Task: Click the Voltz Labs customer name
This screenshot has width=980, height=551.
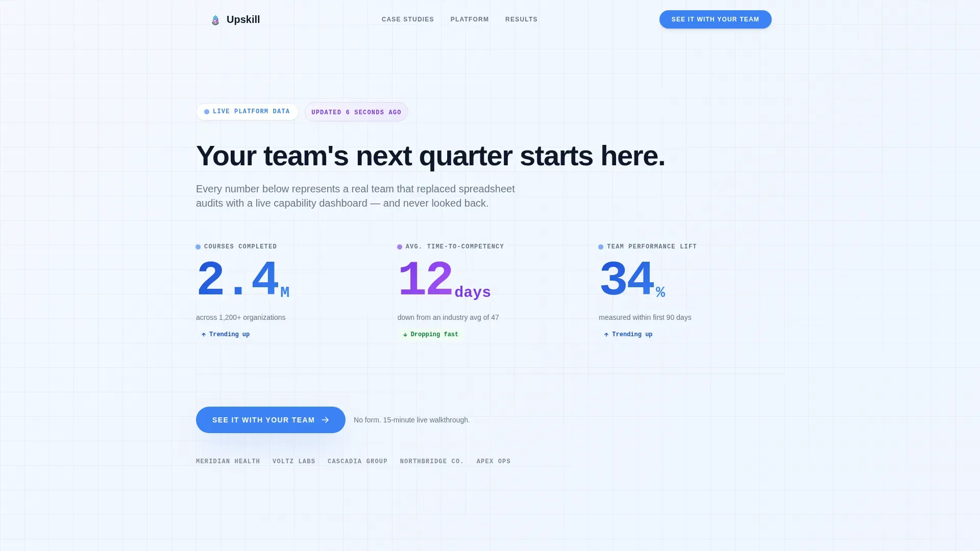Action: tap(293, 461)
